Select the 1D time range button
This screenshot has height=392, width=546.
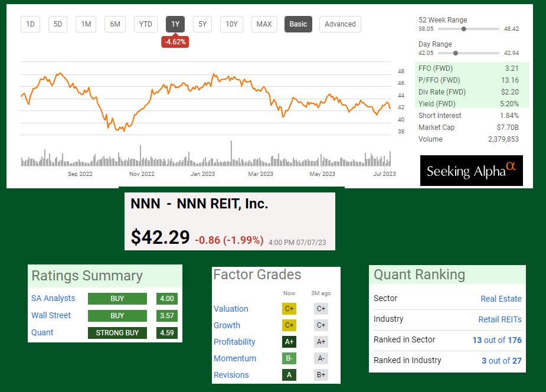pyautogui.click(x=30, y=24)
